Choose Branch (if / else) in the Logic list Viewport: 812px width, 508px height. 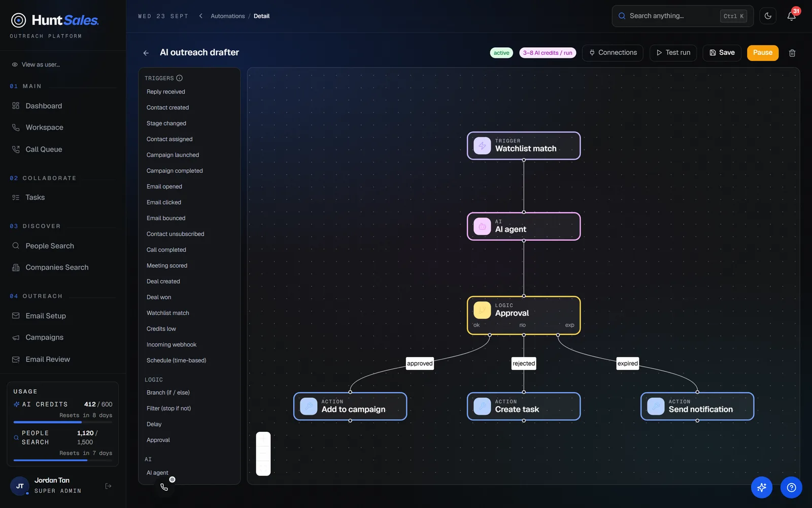point(189,393)
